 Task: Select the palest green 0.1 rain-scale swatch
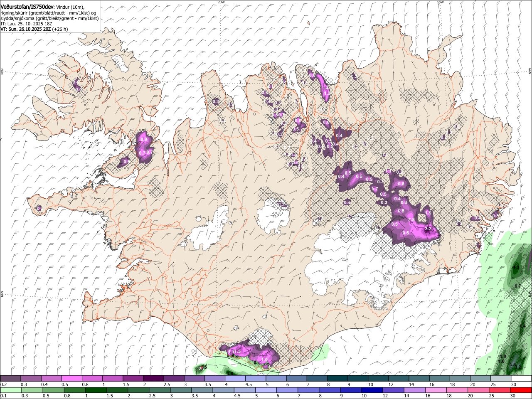11,390
